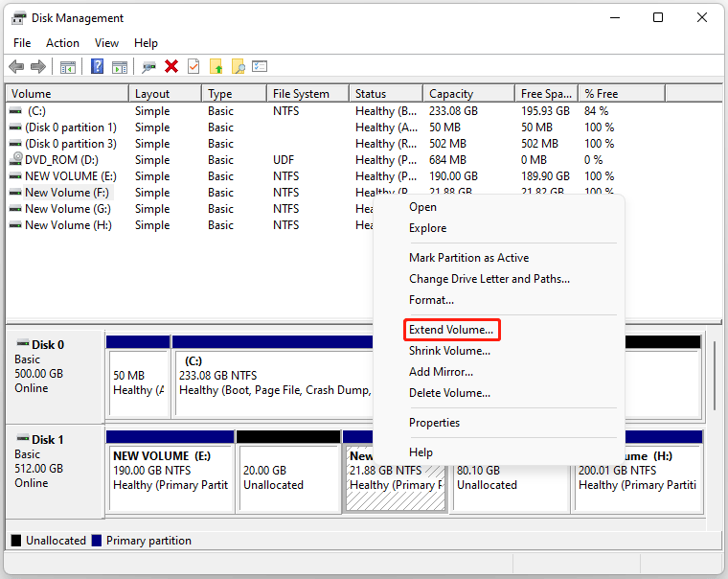Screen dimensions: 728x579
Task: Click the Disk 1 drive icon in graphical pane
Action: (x=23, y=438)
